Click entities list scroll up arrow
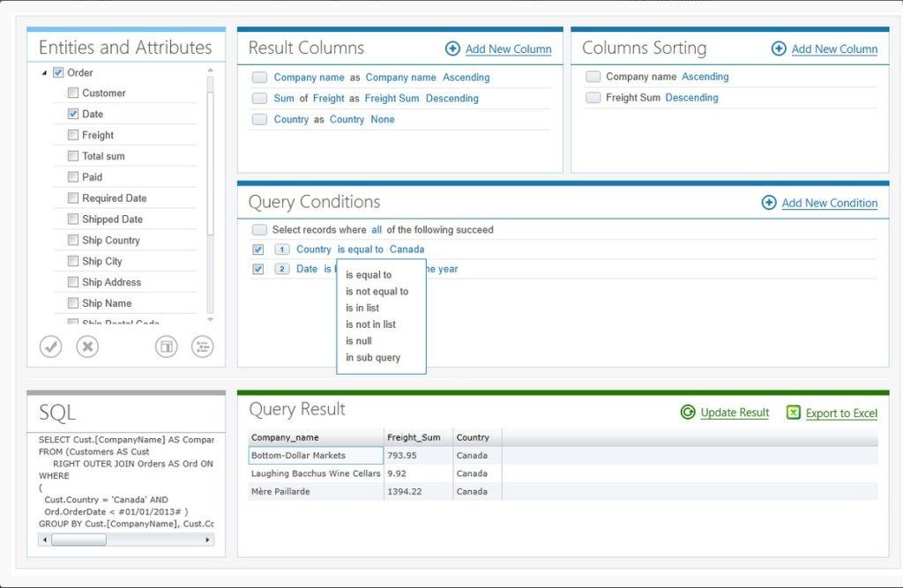903x588 pixels. (x=210, y=71)
